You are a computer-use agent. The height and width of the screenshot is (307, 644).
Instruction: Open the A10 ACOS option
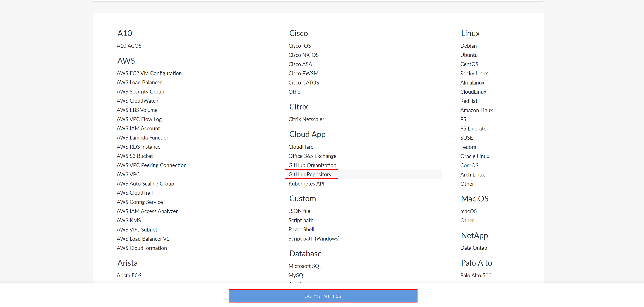point(129,46)
